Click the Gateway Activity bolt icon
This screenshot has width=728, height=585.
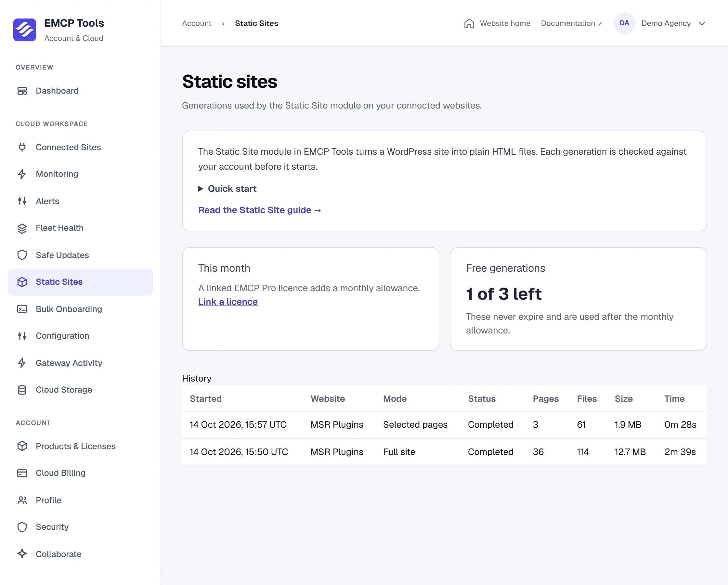(x=22, y=363)
